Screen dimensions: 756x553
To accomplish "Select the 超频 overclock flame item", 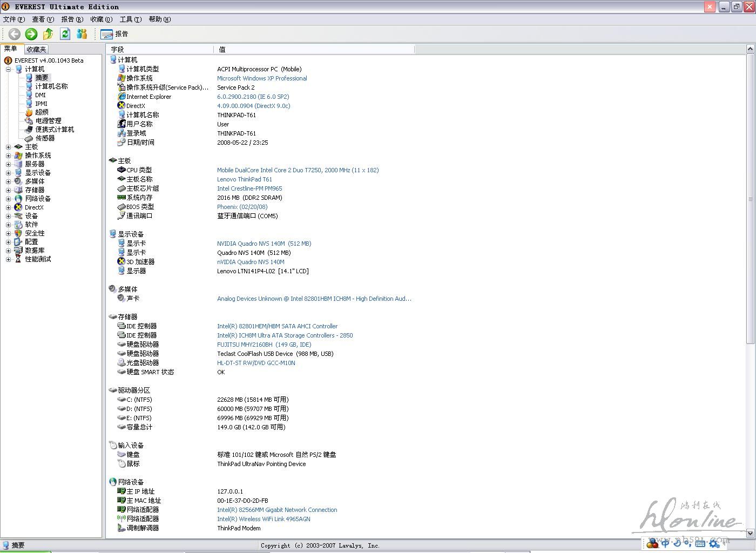I will coord(42,112).
